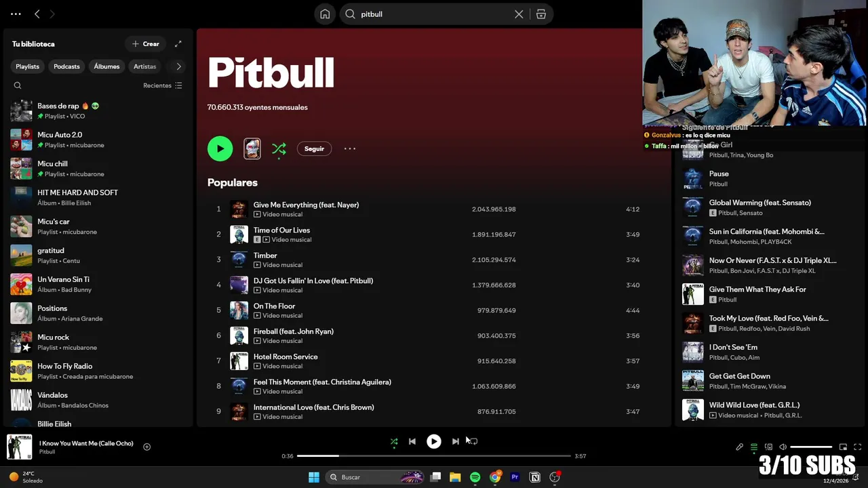Viewport: 868px width, 488px height.
Task: Open Get Get Down queue cover
Action: [693, 381]
